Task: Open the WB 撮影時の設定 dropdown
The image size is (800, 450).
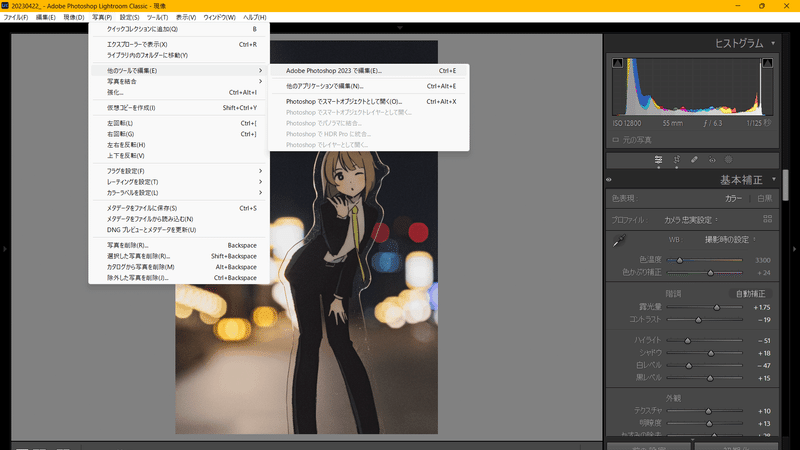Action: pos(730,240)
